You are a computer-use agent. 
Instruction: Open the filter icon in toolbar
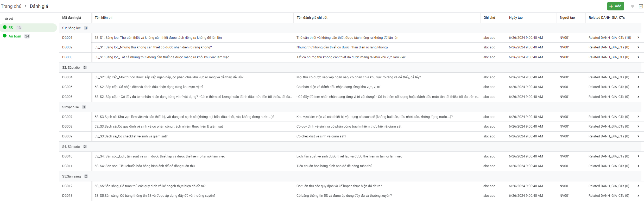coord(632,6)
